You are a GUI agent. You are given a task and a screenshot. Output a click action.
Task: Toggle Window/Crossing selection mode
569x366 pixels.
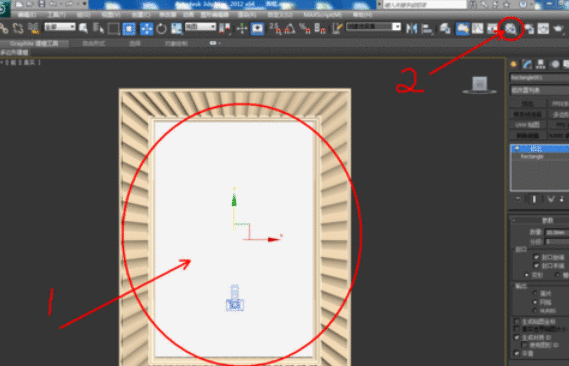point(129,28)
